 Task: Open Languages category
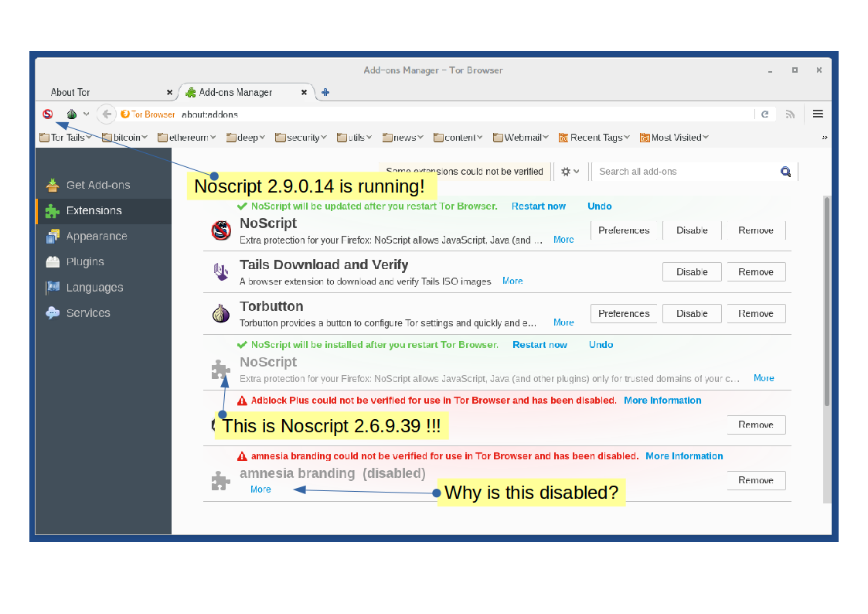coord(104,288)
